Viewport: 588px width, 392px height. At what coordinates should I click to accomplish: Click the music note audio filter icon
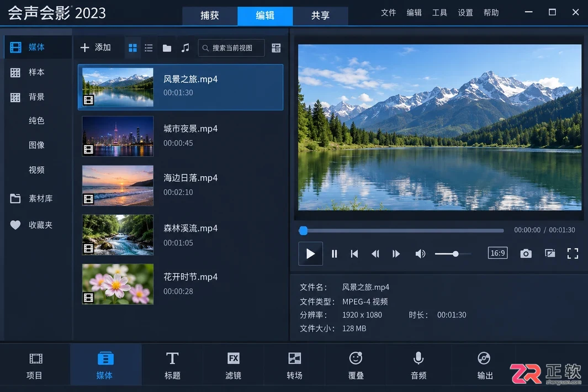pyautogui.click(x=186, y=48)
